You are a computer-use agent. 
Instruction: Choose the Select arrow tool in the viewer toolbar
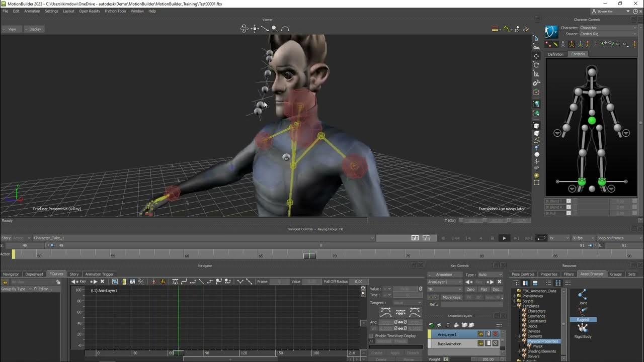tap(536, 38)
